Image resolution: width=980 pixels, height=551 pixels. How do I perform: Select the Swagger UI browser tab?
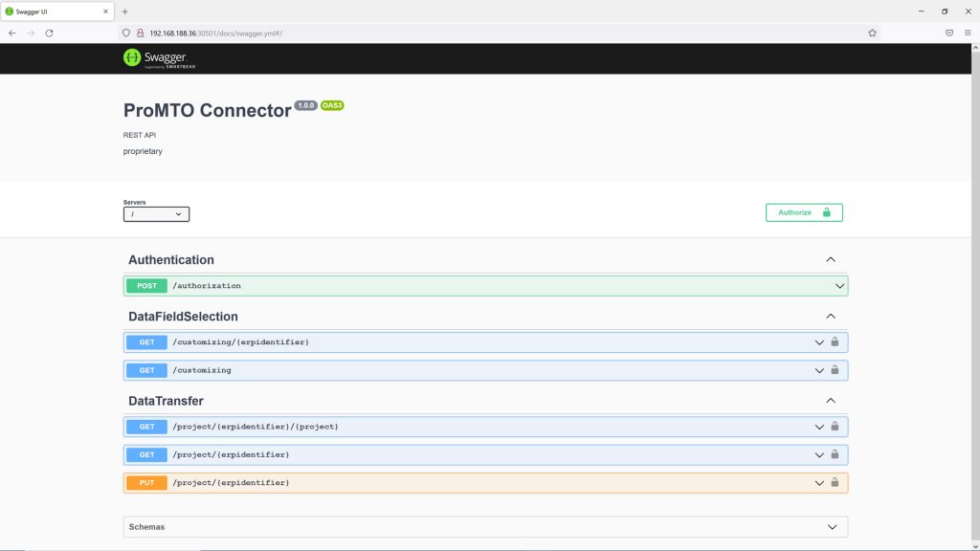click(57, 11)
